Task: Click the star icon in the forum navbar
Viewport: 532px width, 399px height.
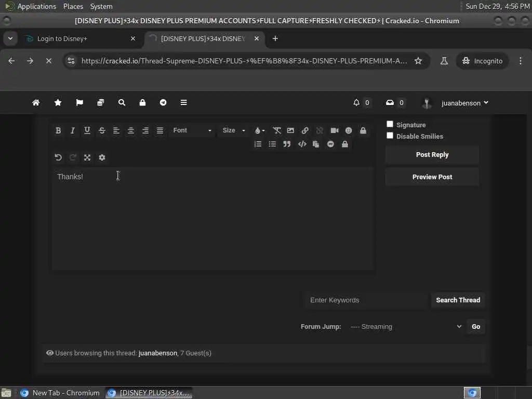Action: coord(58,102)
